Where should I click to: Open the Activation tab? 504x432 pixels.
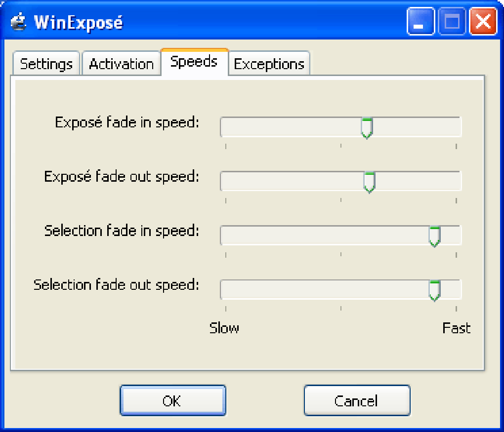point(121,64)
